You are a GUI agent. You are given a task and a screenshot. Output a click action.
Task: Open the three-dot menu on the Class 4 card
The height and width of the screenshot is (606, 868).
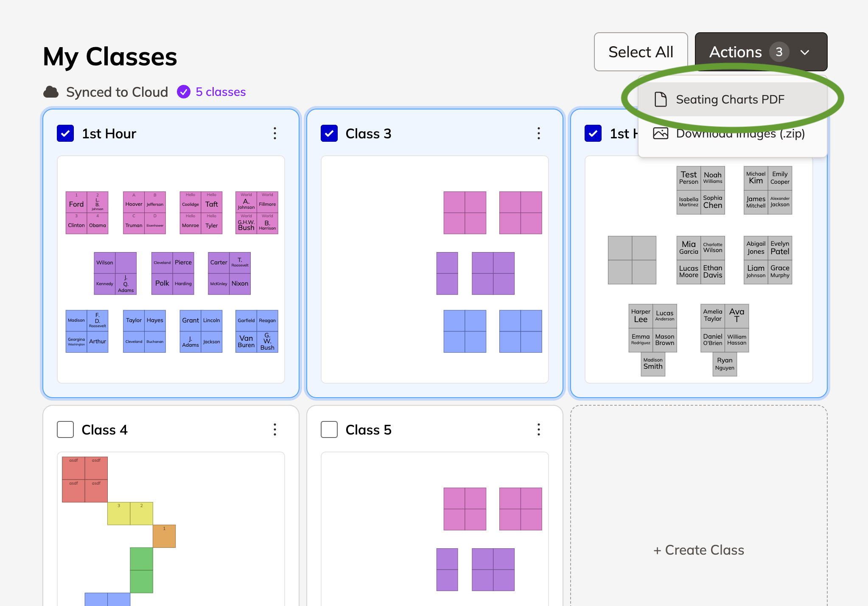click(x=275, y=429)
